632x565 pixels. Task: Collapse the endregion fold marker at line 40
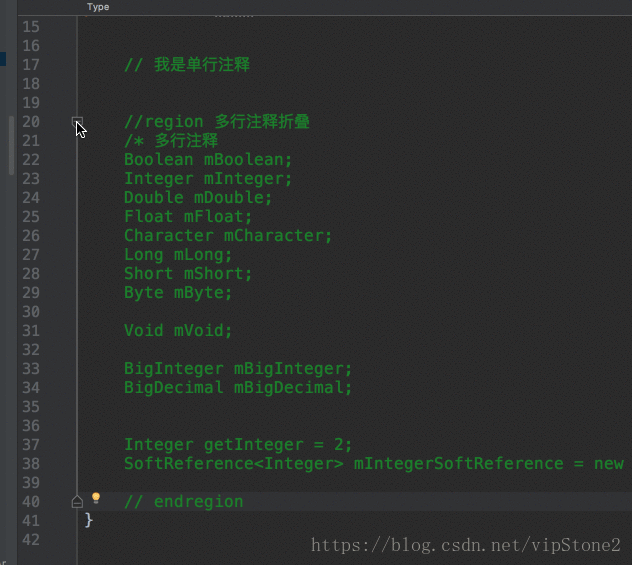[x=77, y=502]
